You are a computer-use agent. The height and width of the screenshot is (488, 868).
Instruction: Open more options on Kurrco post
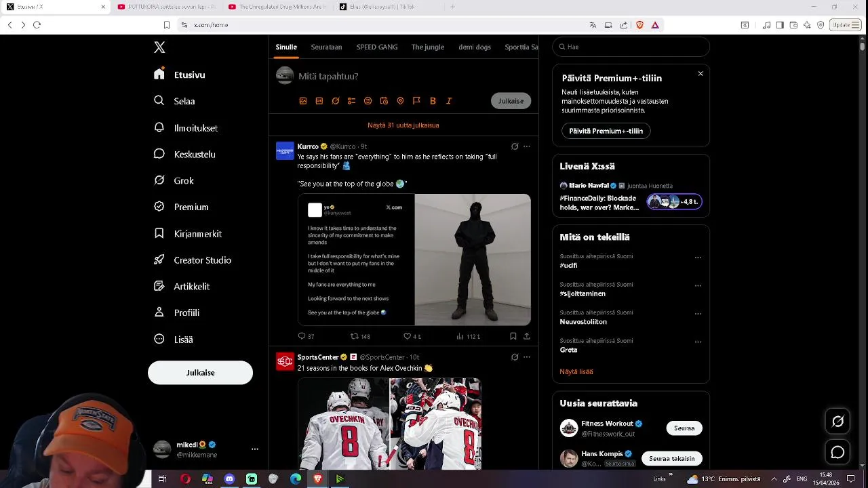point(527,146)
